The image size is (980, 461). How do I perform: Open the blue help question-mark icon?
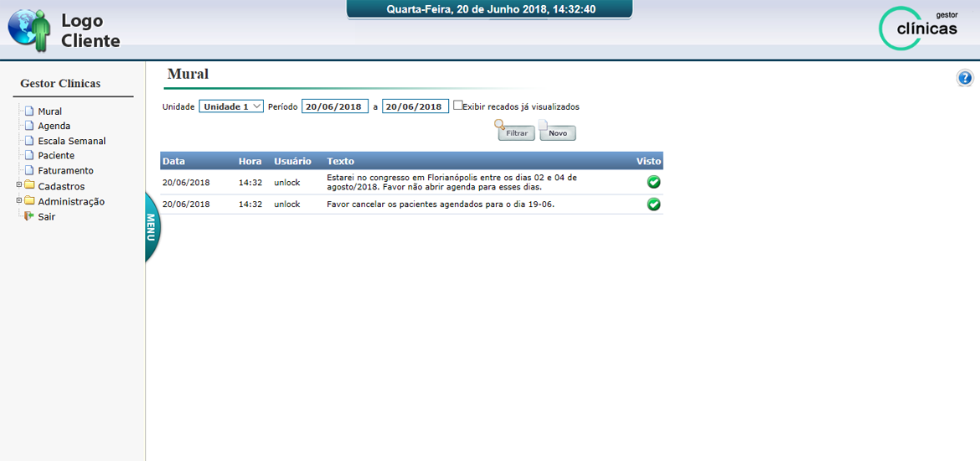(x=965, y=78)
